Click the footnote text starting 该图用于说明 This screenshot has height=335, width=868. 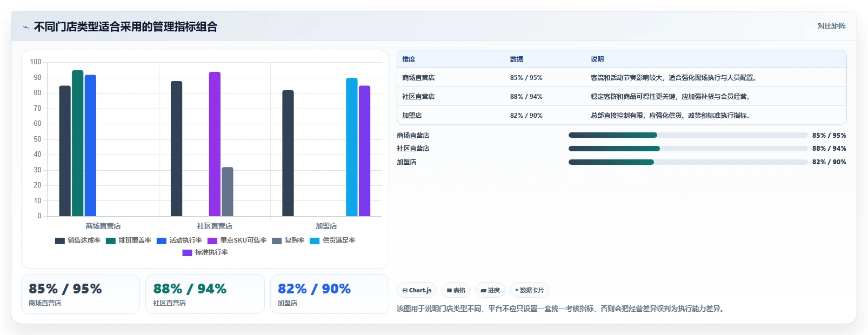coord(562,309)
